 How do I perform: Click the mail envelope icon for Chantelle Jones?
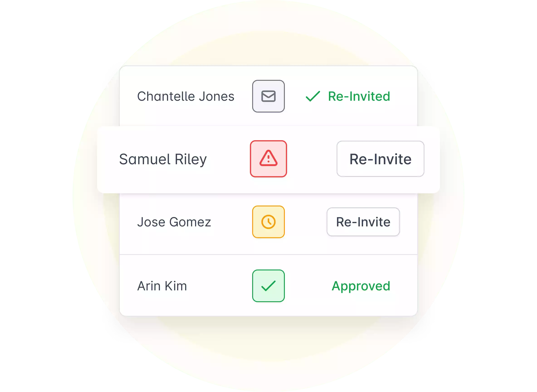(x=268, y=96)
